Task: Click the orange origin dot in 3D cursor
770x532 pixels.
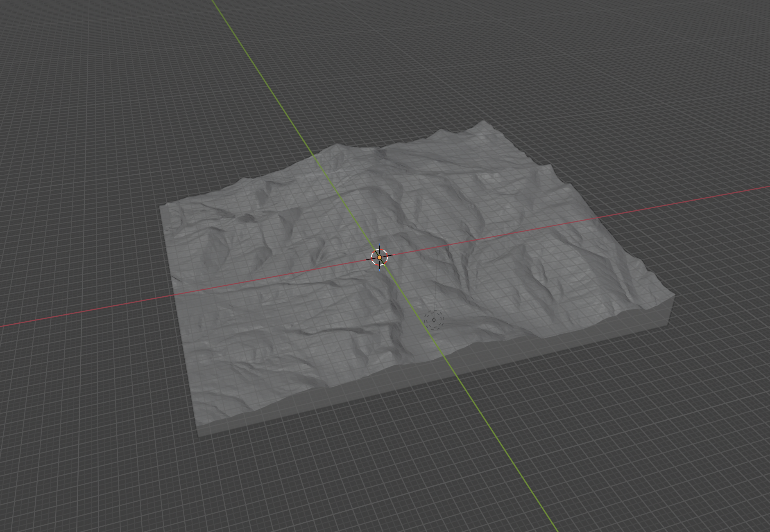Action: tap(380, 257)
